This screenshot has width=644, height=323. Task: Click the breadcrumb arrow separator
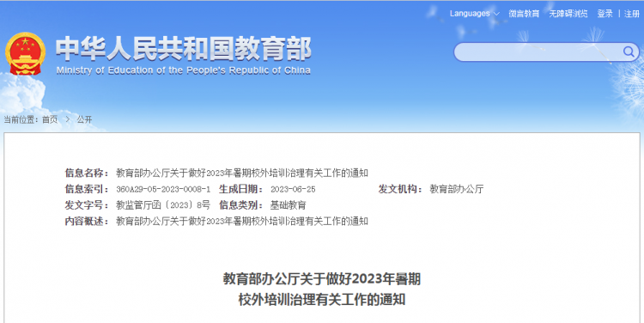[68, 119]
